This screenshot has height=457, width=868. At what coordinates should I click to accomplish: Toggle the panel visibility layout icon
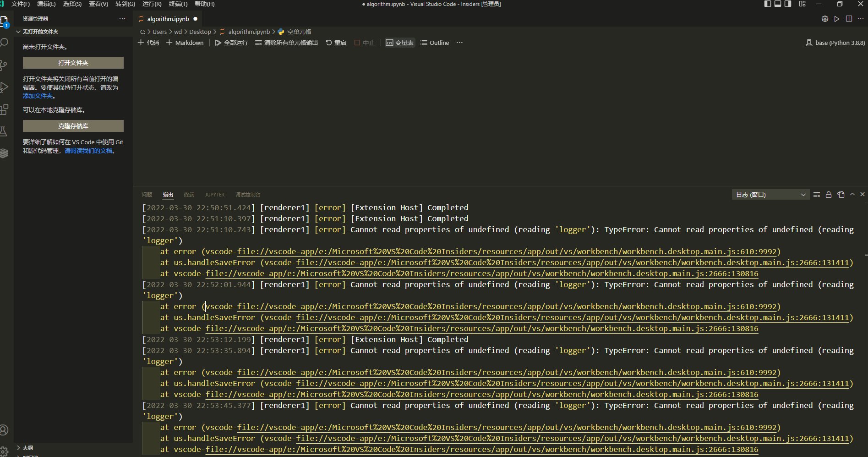(x=777, y=4)
